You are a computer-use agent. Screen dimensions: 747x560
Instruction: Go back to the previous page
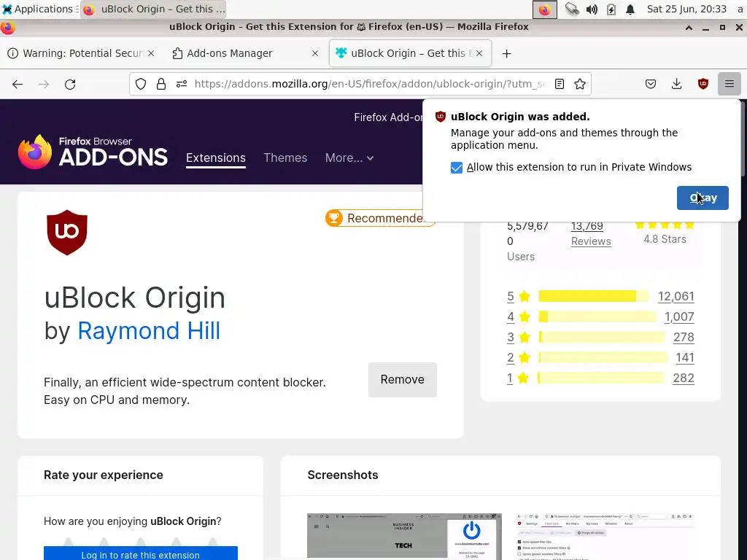[18, 85]
